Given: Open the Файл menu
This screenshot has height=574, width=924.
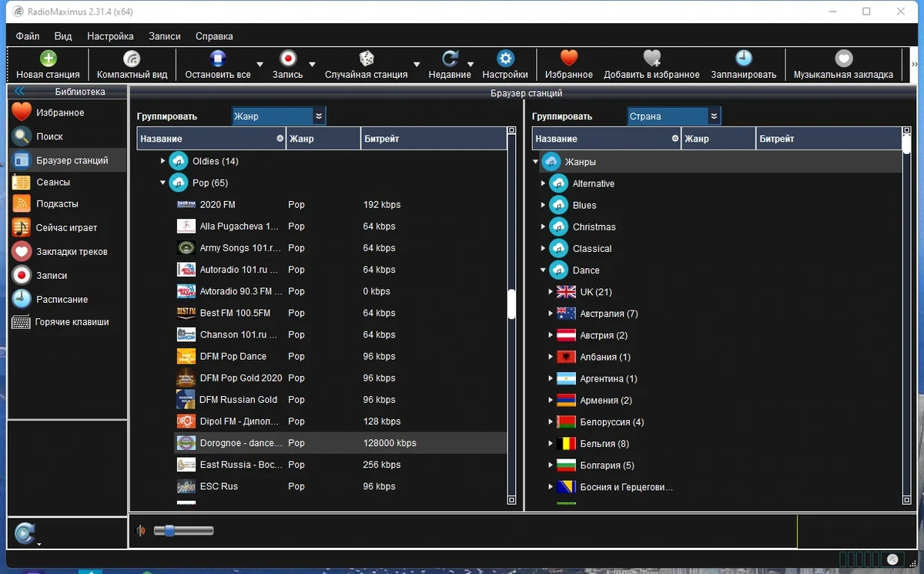Looking at the screenshot, I should tap(28, 36).
